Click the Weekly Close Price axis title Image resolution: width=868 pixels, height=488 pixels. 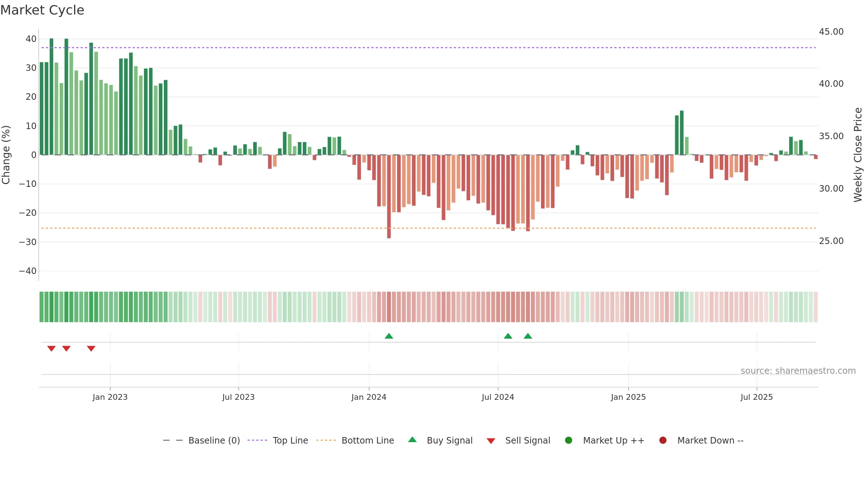858,155
